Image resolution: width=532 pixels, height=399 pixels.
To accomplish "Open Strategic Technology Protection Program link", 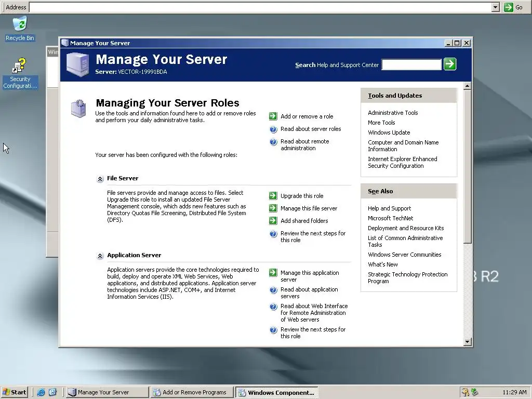I will (x=407, y=277).
